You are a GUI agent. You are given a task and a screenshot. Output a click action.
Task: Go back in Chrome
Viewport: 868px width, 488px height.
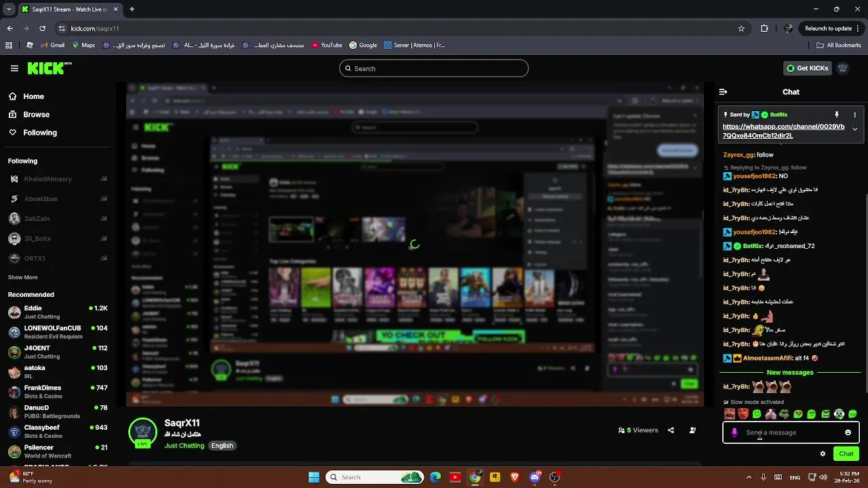pos(9,28)
